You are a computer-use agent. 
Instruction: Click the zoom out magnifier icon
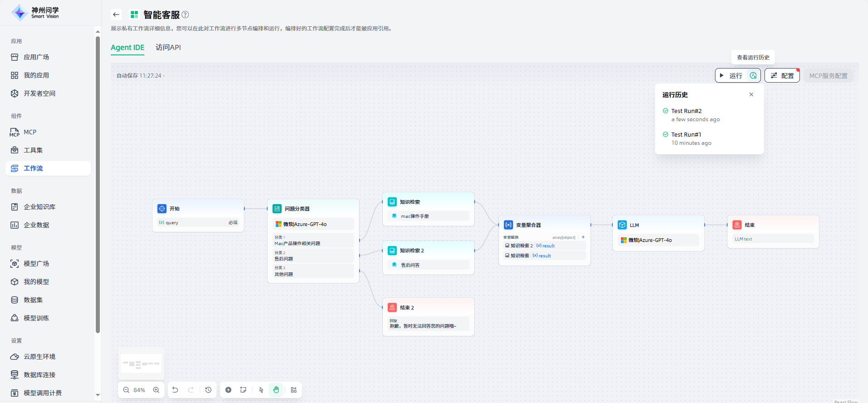pyautogui.click(x=126, y=390)
